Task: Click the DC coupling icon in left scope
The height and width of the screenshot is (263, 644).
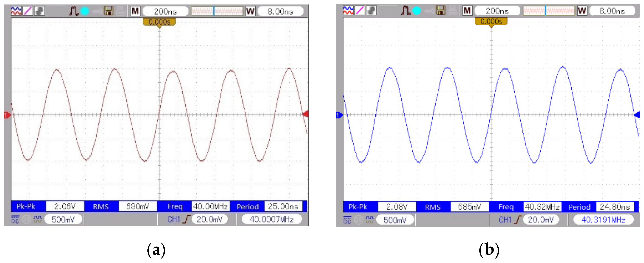Action: (x=15, y=219)
